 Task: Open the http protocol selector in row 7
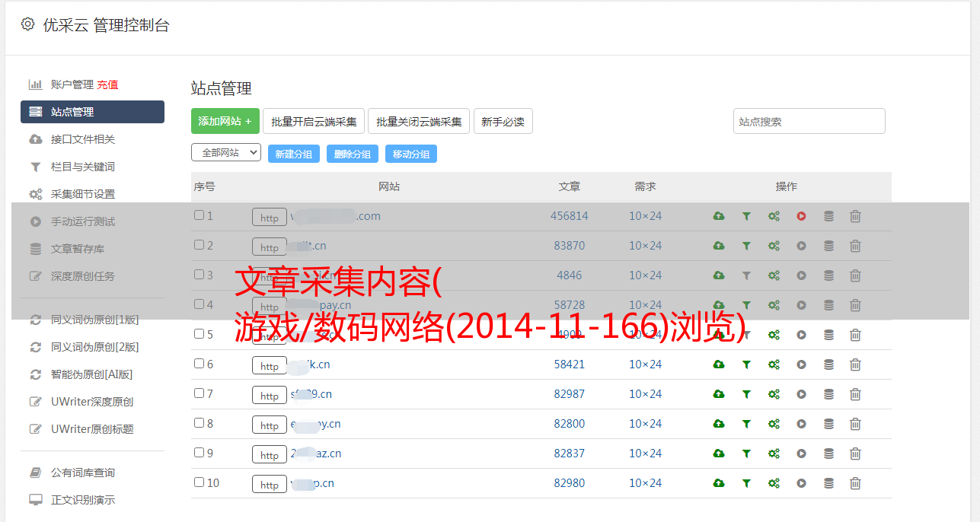coord(270,395)
